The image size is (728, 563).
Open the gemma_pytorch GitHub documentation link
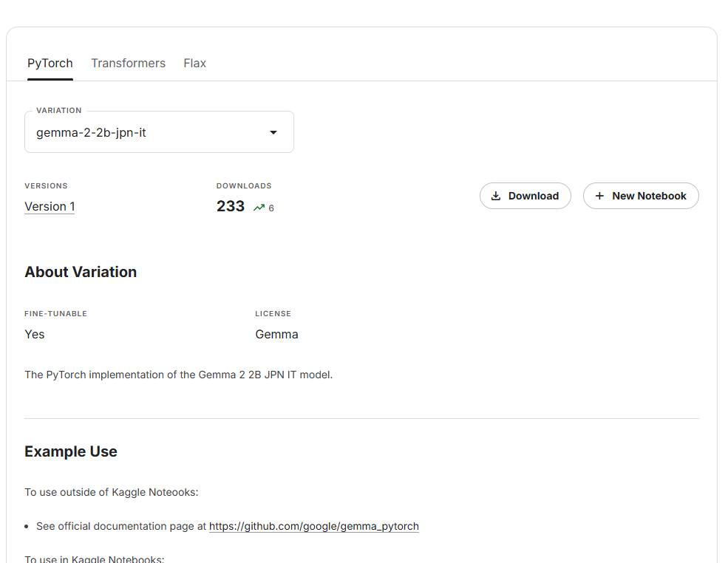coord(313,526)
